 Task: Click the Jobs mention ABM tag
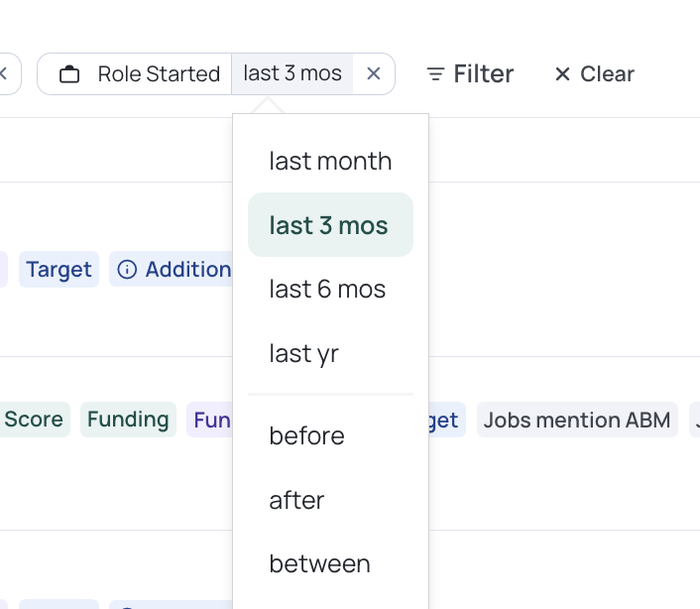point(577,420)
